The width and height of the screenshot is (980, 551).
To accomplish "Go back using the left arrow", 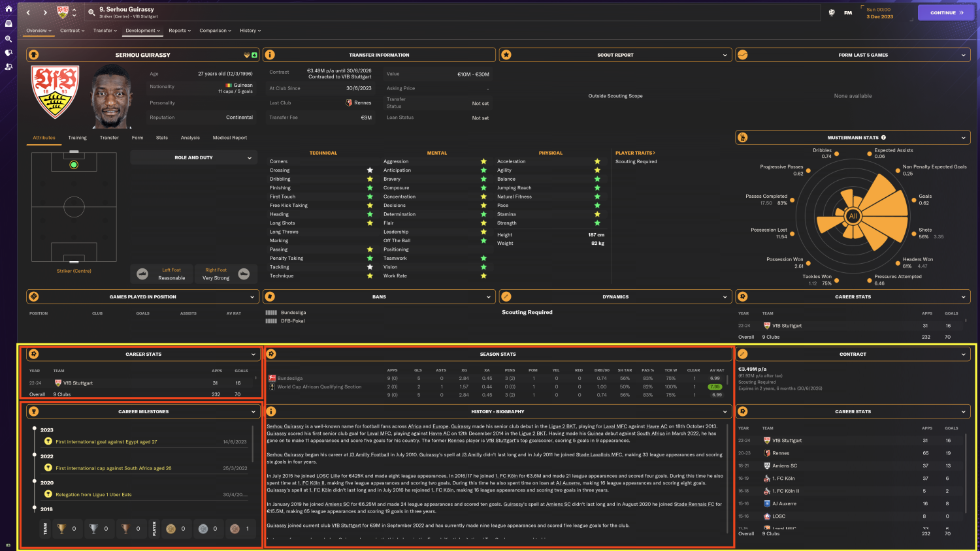I will pos(28,12).
